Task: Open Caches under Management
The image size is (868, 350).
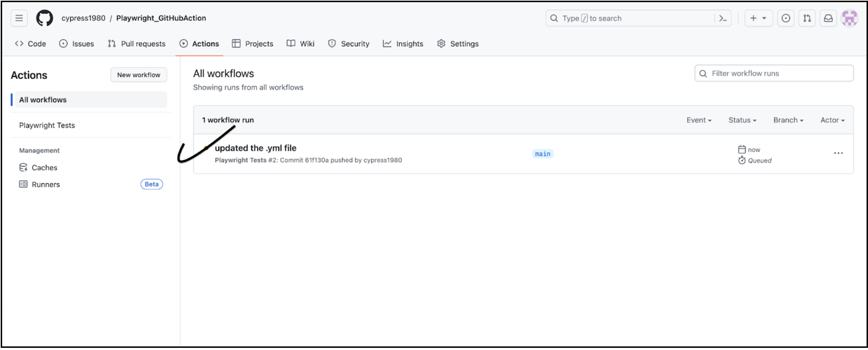Action: [44, 168]
